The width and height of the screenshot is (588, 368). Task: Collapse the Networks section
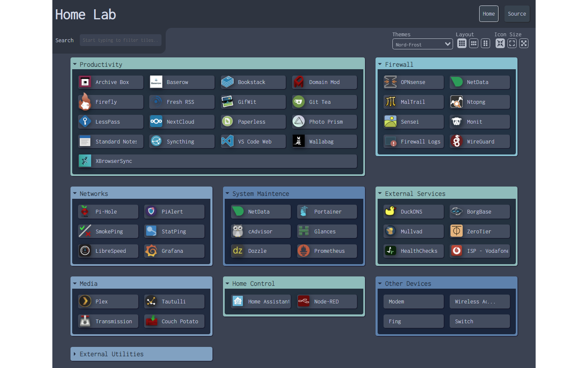(x=141, y=194)
